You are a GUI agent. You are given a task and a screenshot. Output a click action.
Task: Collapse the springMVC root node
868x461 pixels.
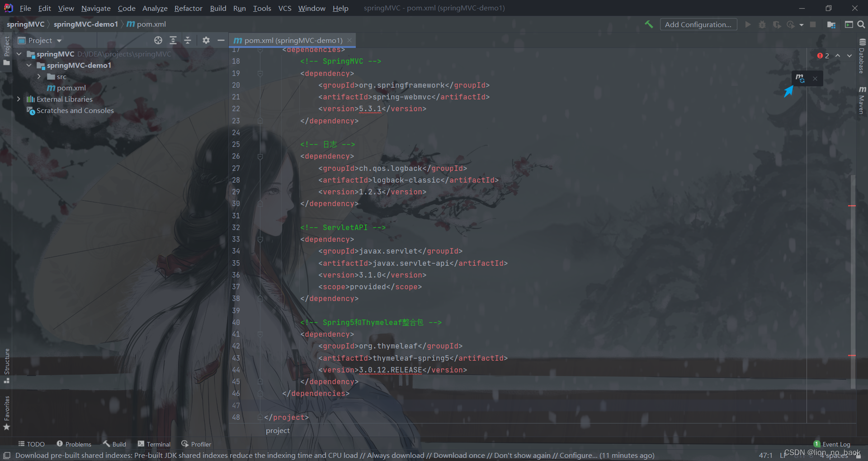[x=19, y=54]
